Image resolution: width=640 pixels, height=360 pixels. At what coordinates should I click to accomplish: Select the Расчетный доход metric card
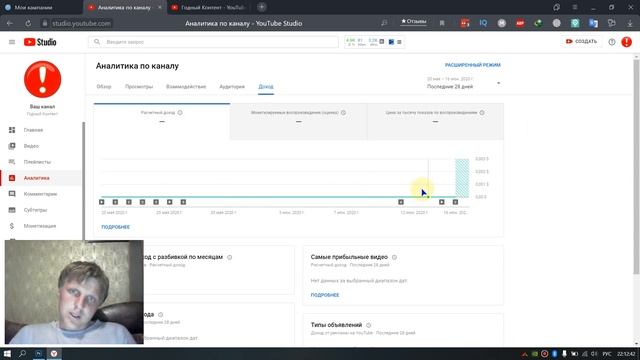(x=162, y=121)
